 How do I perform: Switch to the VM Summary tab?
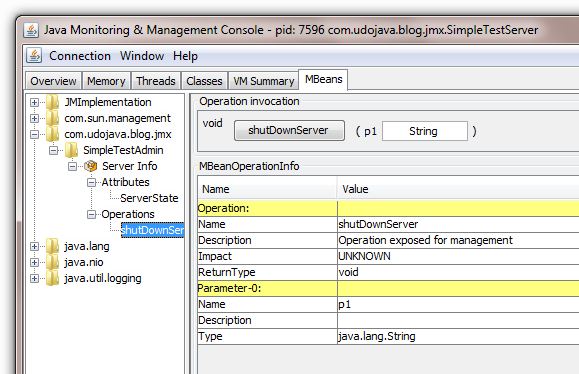pyautogui.click(x=264, y=81)
